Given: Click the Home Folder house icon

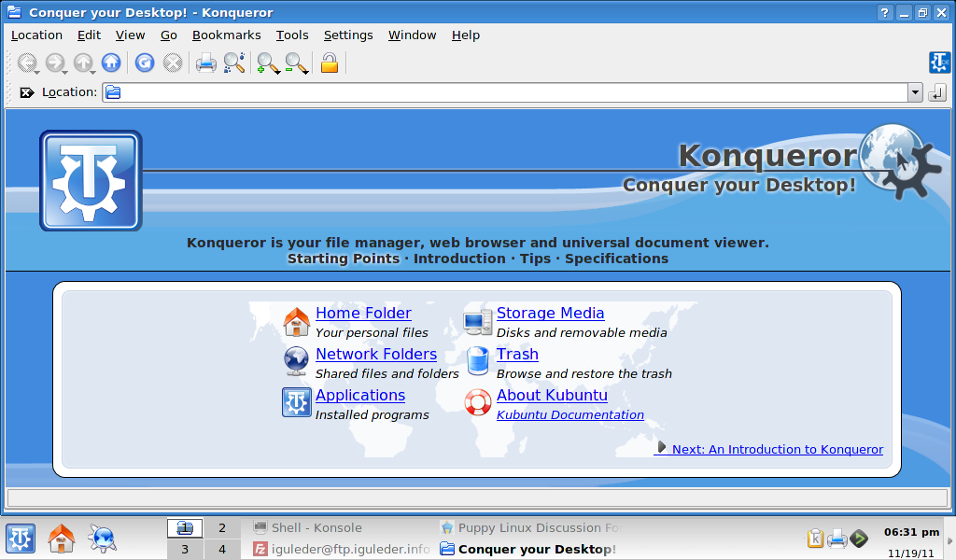Looking at the screenshot, I should tap(296, 322).
